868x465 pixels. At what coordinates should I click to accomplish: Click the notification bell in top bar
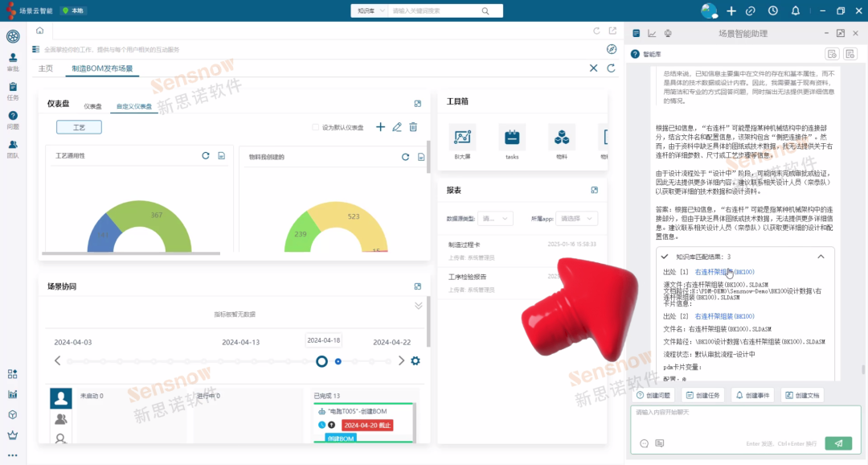[796, 11]
